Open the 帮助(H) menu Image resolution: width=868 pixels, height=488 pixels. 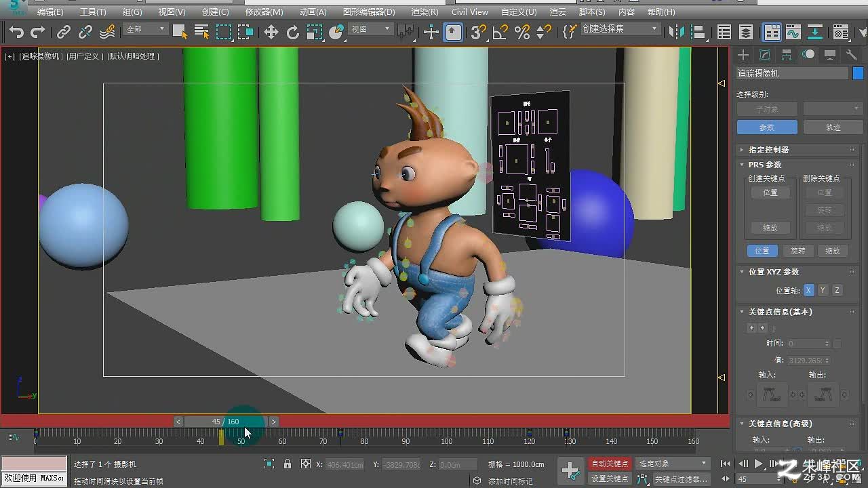click(661, 12)
